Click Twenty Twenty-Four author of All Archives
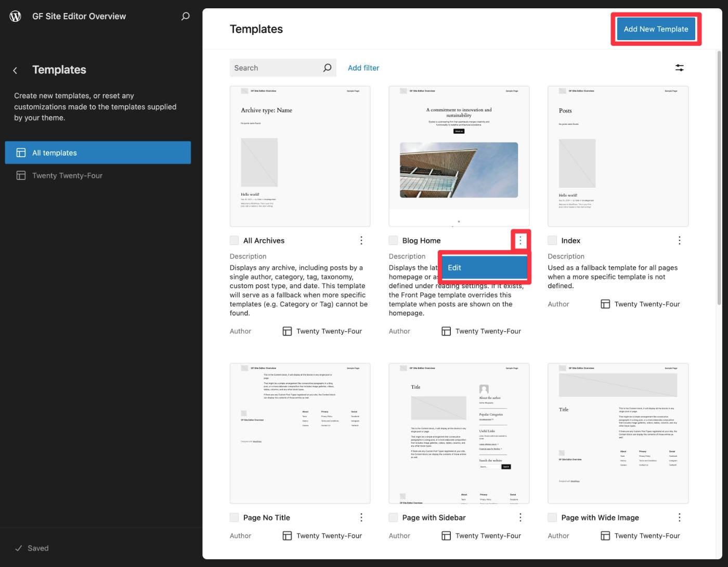The image size is (728, 567). click(x=329, y=331)
